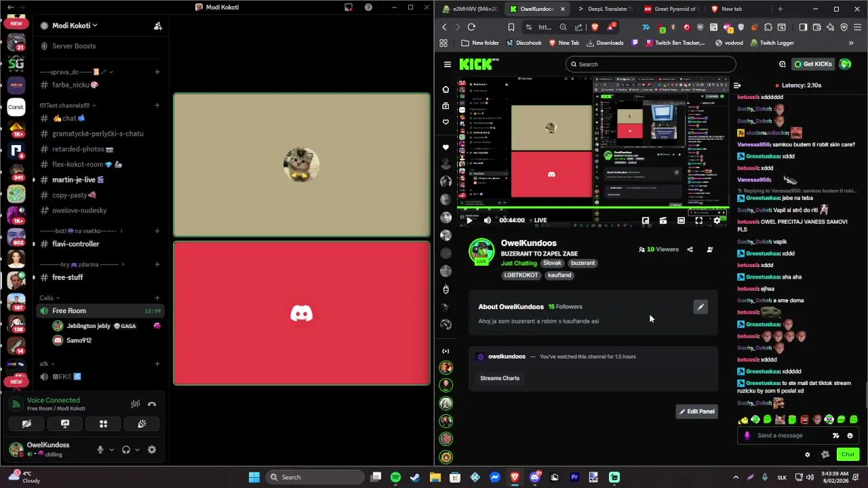Click the Brave Shields lion icon
This screenshot has width=868, height=488.
[x=595, y=27]
